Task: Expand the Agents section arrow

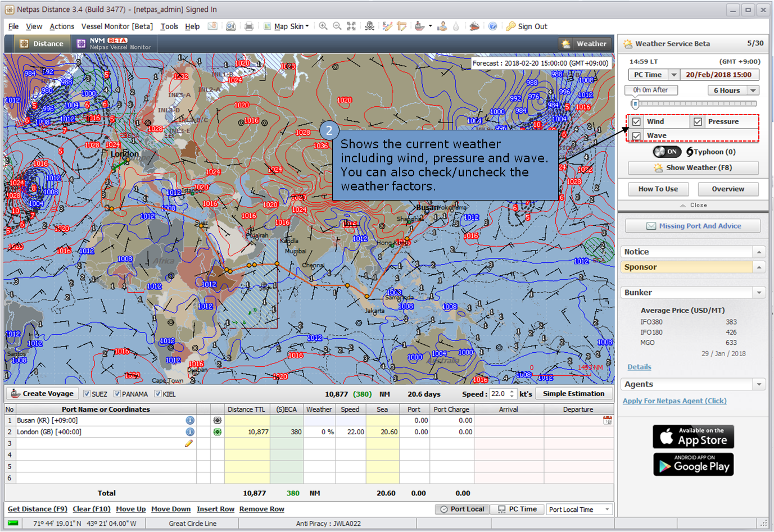Action: [x=759, y=384]
